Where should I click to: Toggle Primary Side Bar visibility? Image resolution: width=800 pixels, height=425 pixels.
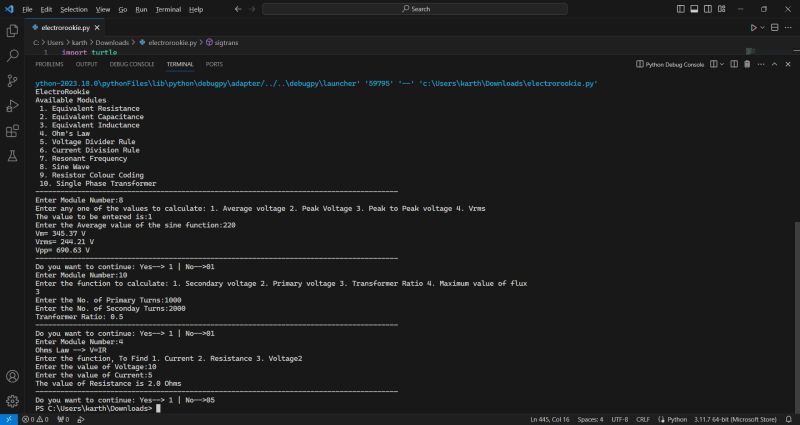(681, 9)
